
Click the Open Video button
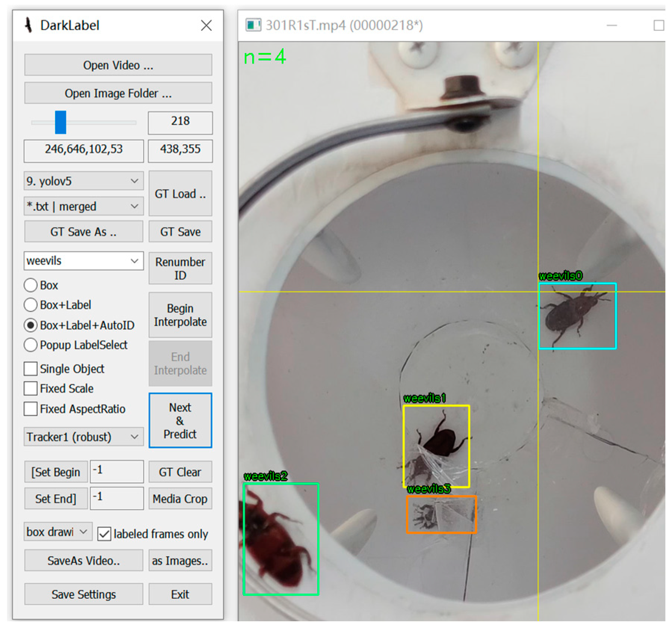(x=118, y=65)
